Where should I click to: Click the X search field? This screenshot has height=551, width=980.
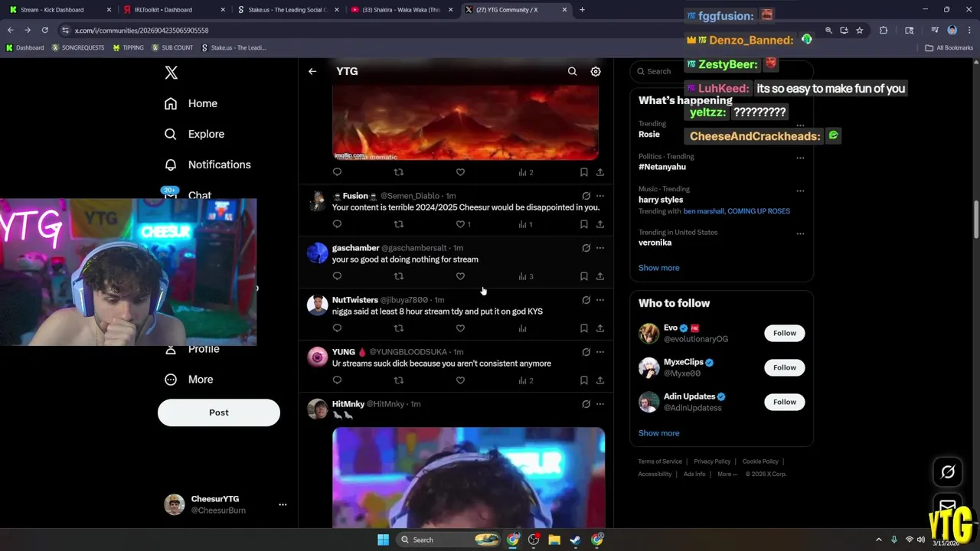pyautogui.click(x=721, y=71)
